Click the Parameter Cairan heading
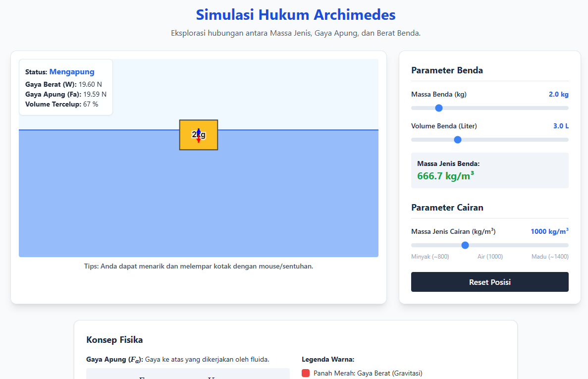588x379 pixels. 447,208
